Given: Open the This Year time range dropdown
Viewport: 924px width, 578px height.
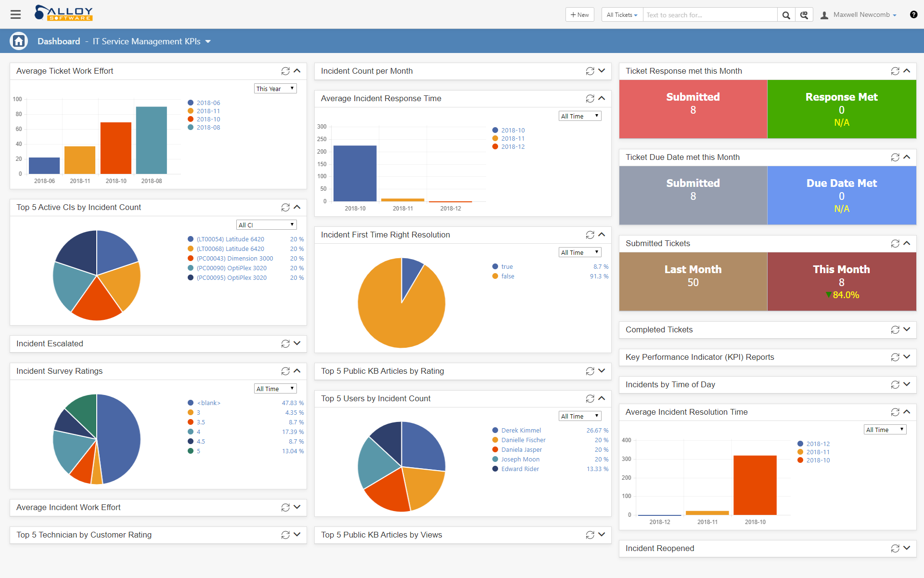Looking at the screenshot, I should coord(275,89).
